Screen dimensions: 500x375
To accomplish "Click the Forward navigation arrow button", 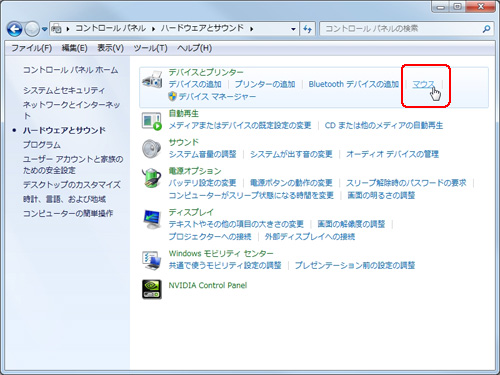I will click(x=32, y=29).
